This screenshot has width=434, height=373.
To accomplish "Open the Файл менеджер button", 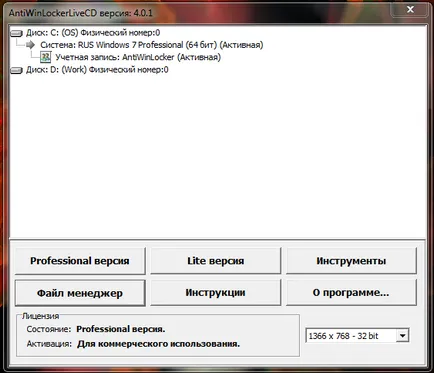I will 80,293.
